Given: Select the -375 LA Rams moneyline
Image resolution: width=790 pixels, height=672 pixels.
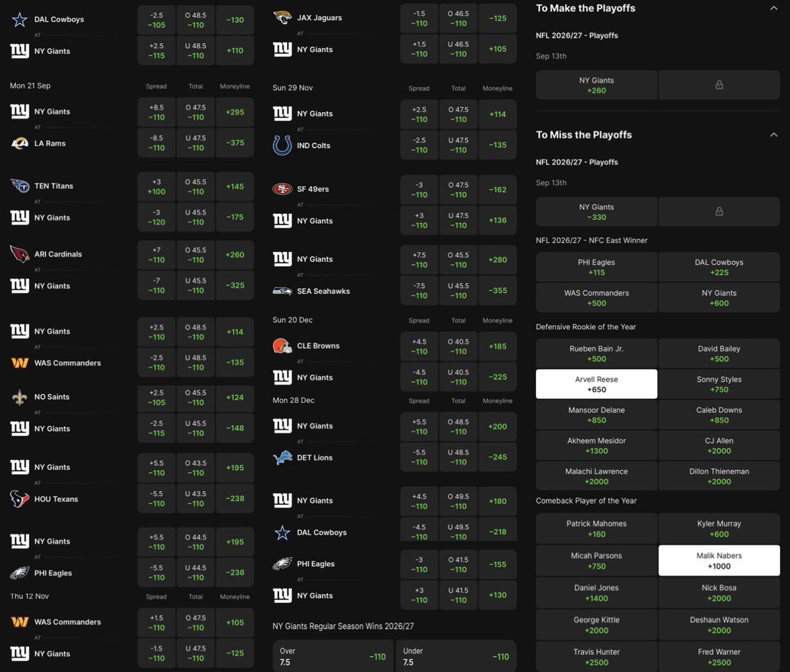Looking at the screenshot, I should (x=235, y=143).
